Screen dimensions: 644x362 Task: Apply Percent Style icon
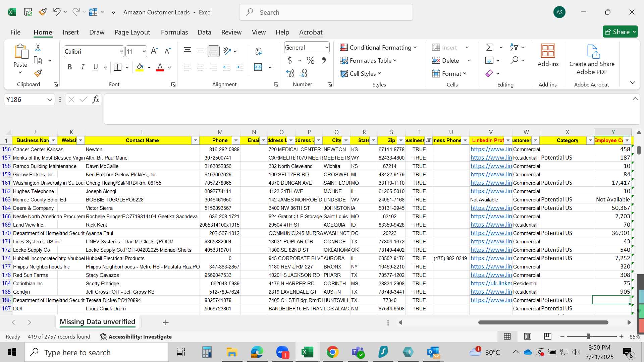(x=311, y=60)
